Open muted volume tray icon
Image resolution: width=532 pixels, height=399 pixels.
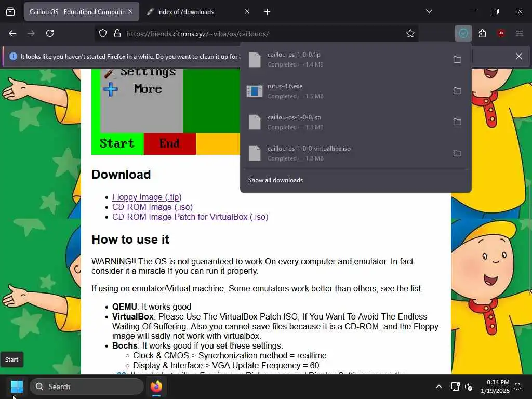pos(469,387)
